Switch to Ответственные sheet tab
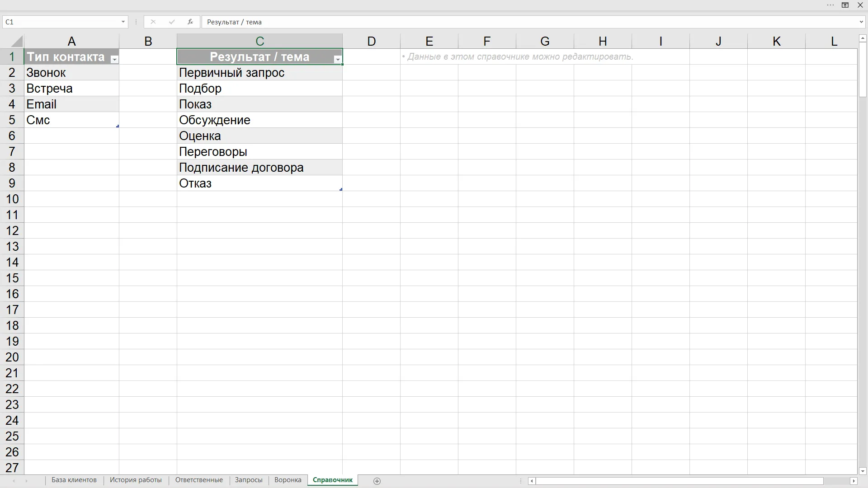The height and width of the screenshot is (488, 868). pyautogui.click(x=199, y=480)
